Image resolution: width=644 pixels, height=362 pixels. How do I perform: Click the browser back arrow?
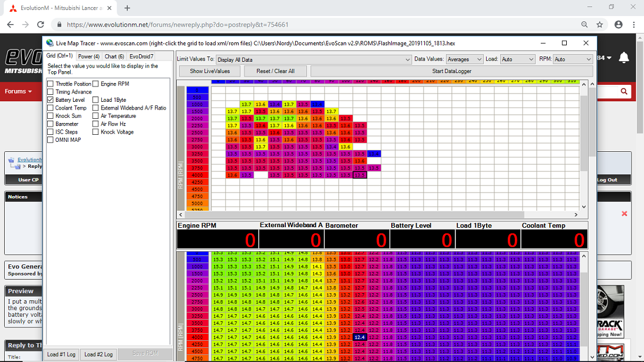point(10,25)
